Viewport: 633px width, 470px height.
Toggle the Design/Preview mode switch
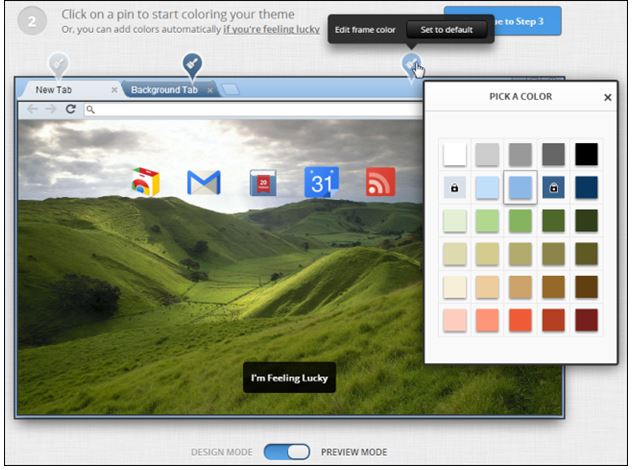point(288,452)
